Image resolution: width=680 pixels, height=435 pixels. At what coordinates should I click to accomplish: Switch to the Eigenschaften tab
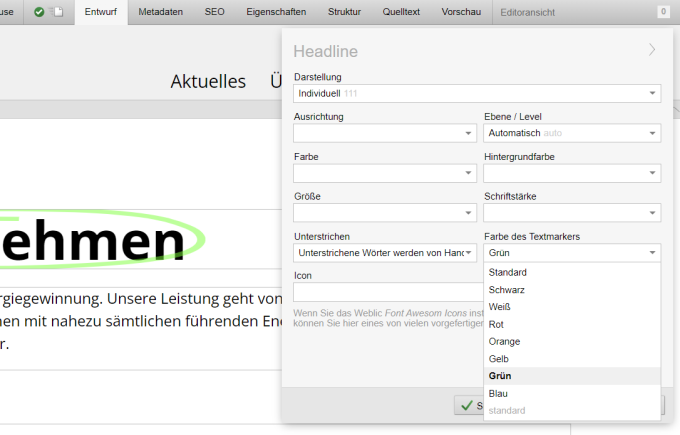pyautogui.click(x=276, y=12)
